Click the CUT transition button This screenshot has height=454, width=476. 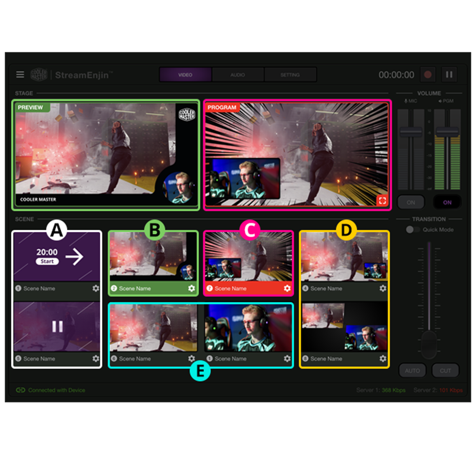pos(445,370)
